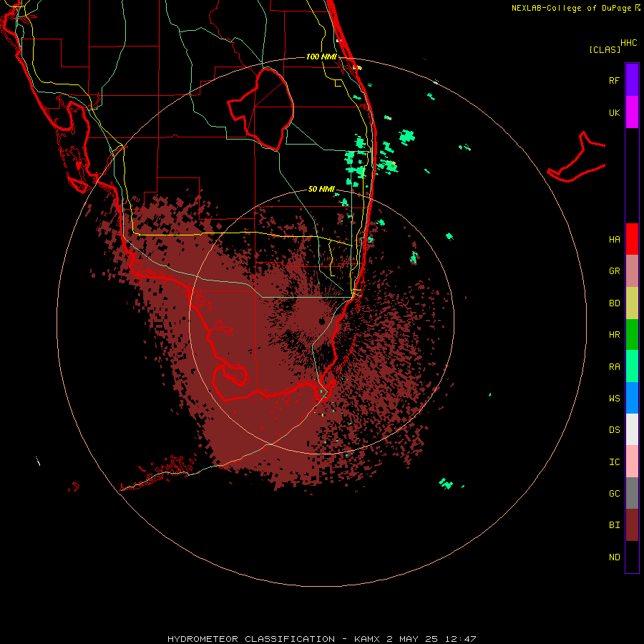
Task: Click the black radar site dot in clutter
Action: click(x=321, y=321)
